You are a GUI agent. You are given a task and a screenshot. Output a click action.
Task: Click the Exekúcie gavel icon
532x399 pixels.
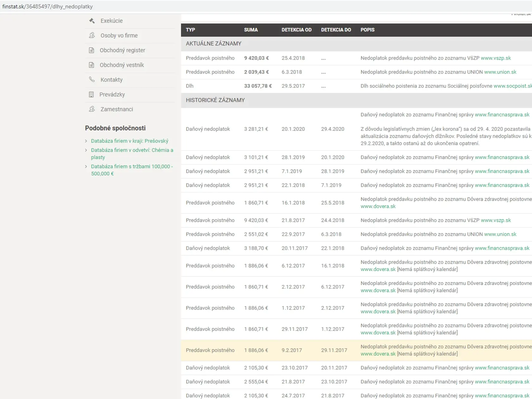pyautogui.click(x=92, y=21)
